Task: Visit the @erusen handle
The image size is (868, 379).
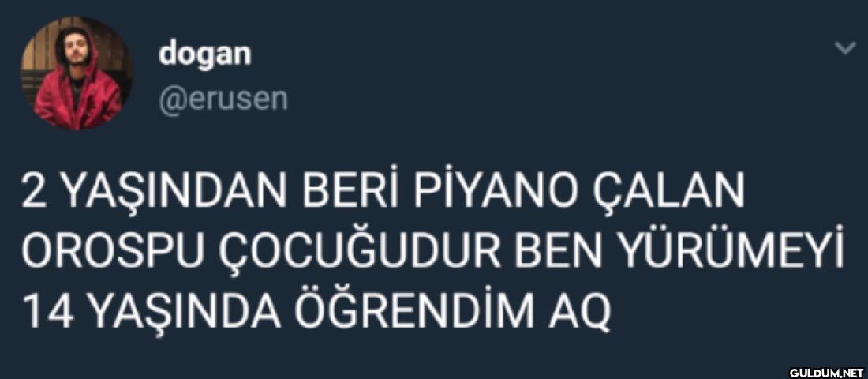Action: [x=223, y=99]
